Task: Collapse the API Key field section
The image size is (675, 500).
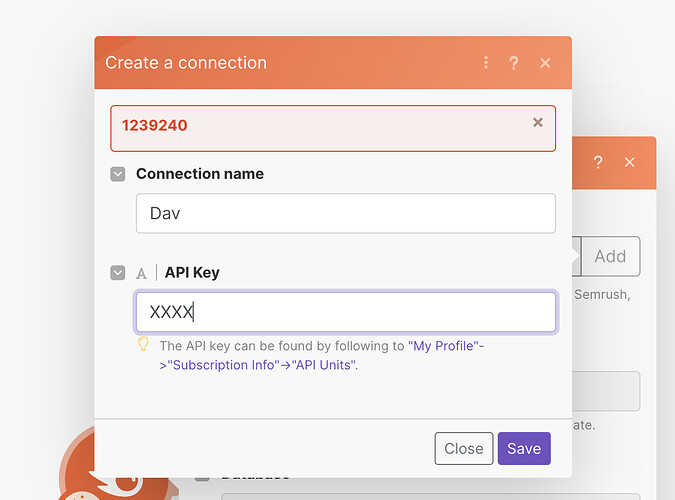Action: click(x=118, y=272)
